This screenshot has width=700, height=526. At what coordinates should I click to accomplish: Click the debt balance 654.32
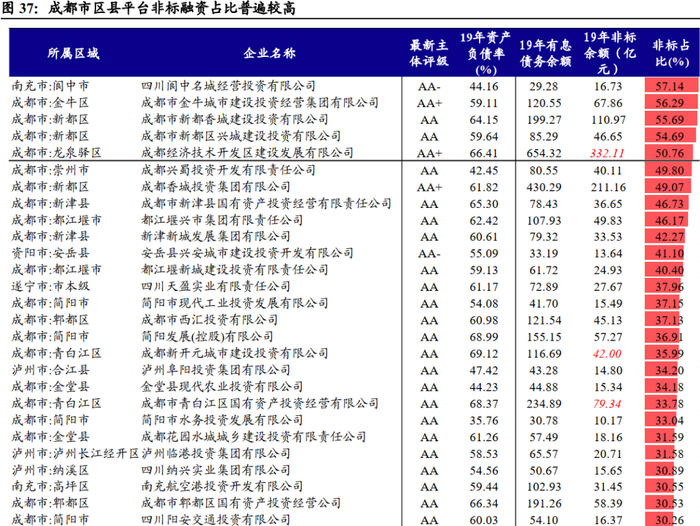[543, 153]
